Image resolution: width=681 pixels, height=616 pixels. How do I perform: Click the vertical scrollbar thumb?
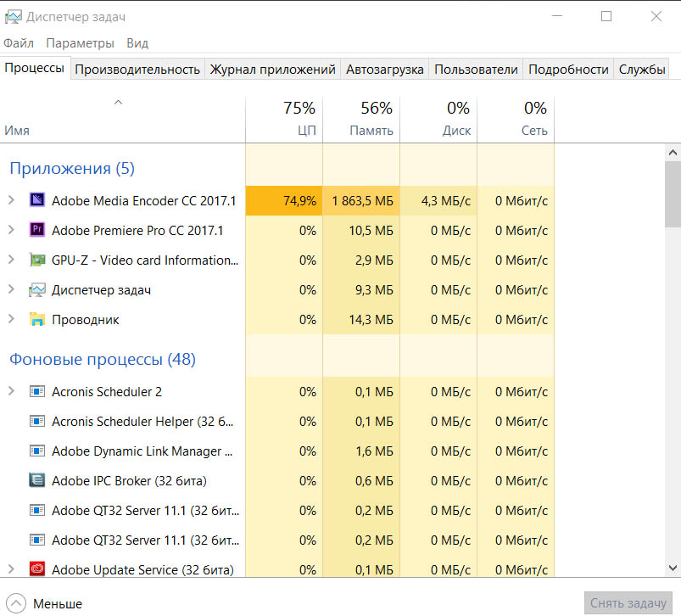tap(673, 193)
